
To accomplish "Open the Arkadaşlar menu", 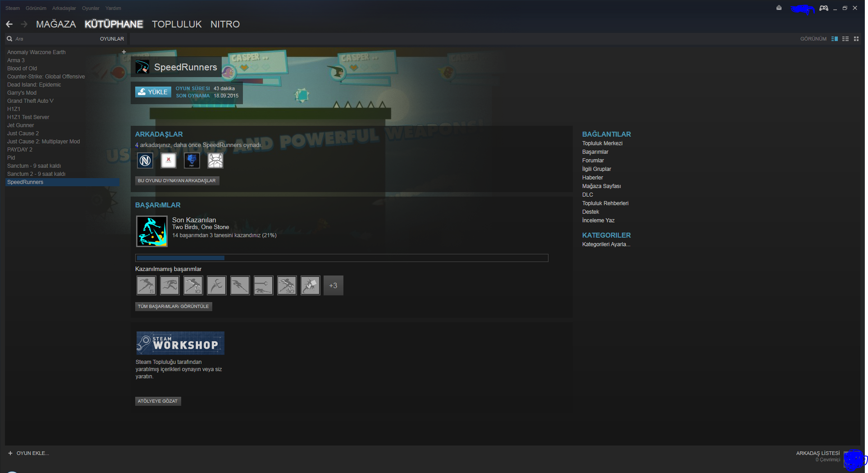I will point(64,8).
